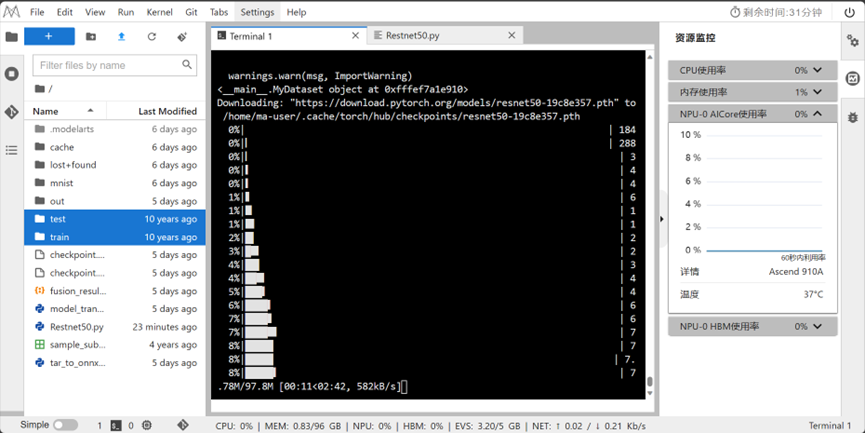Create a new folder icon

[91, 36]
